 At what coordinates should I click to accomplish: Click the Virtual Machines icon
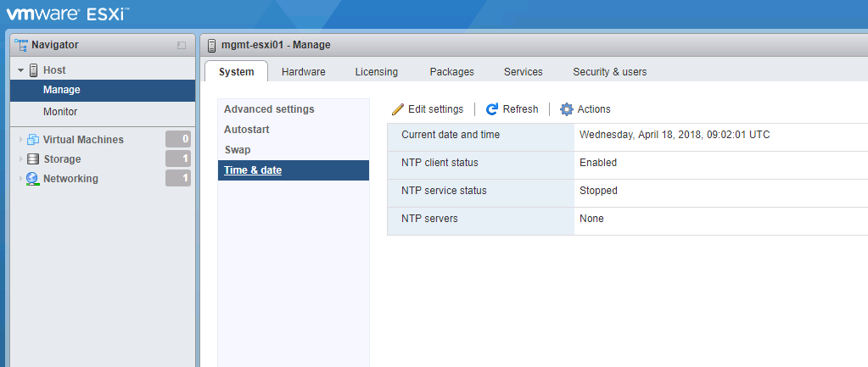tap(33, 140)
